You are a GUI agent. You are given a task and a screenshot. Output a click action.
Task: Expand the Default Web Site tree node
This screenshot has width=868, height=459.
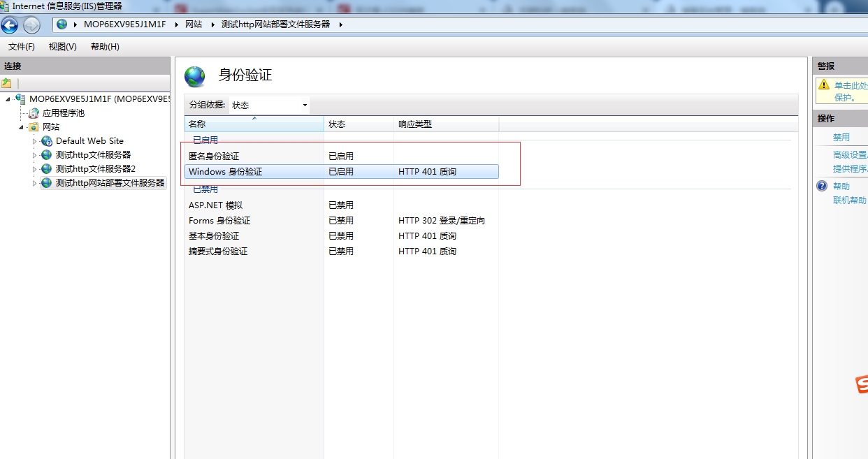[x=34, y=141]
